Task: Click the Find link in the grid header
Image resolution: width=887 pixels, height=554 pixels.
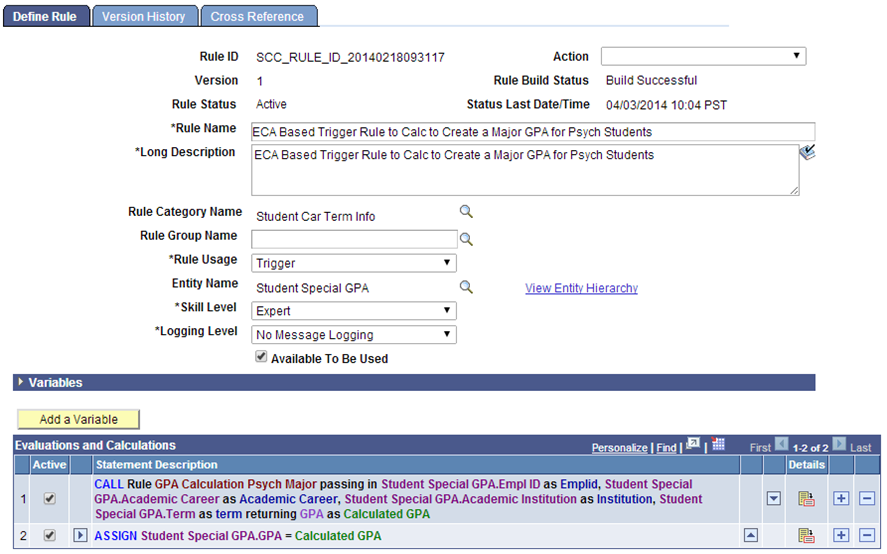Action: tap(666, 448)
